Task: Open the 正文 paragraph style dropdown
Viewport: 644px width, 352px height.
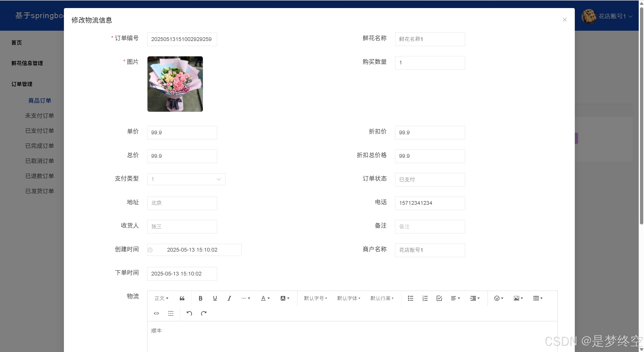Action: coord(161,298)
